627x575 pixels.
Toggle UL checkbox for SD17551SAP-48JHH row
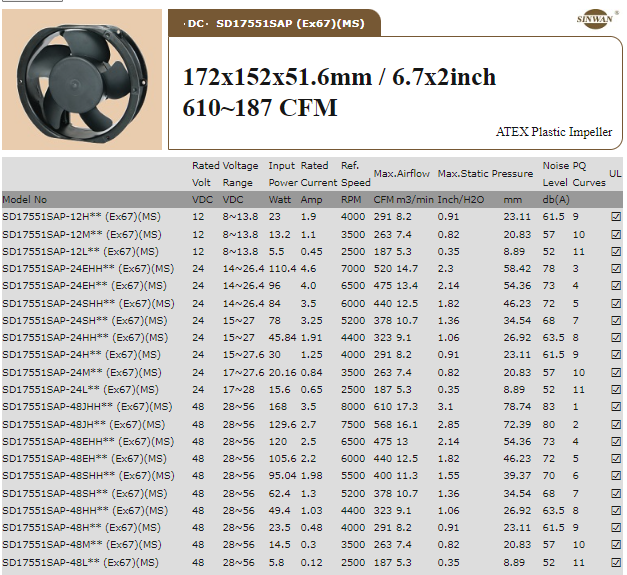click(x=615, y=407)
